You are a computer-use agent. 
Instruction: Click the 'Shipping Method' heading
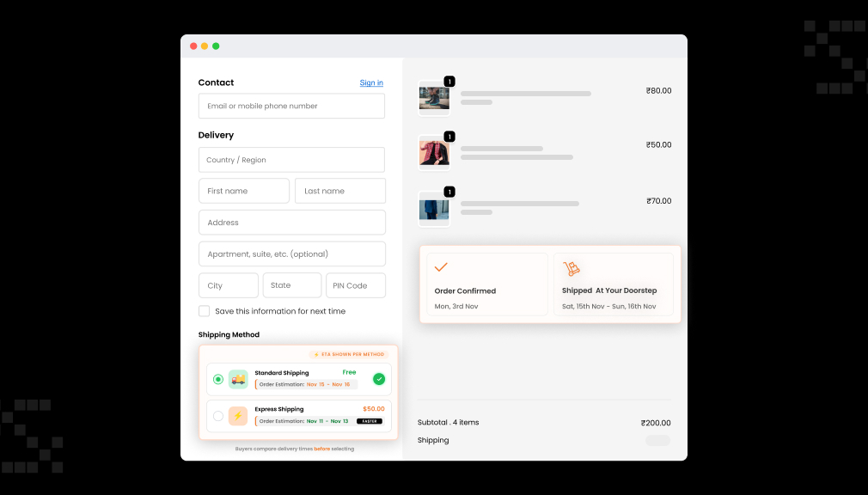229,334
